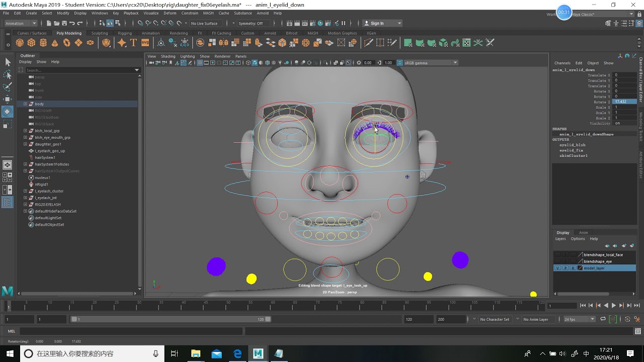This screenshot has height=362, width=644.
Task: Create a new scene with the file icon
Action: tap(49, 23)
